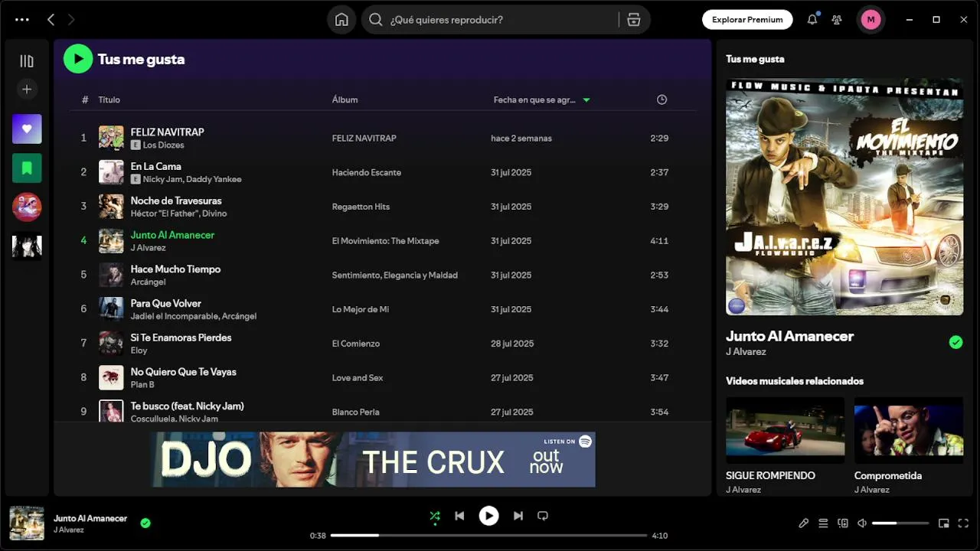
Task: Open El Movimiento: The Mixtape album link
Action: point(385,241)
